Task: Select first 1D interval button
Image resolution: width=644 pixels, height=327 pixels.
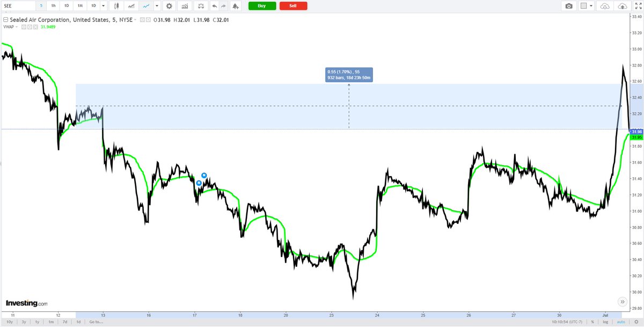Action: (x=67, y=6)
